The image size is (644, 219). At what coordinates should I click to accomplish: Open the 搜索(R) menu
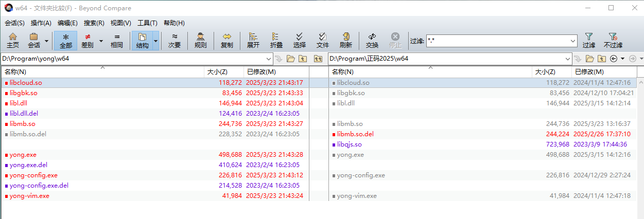click(x=94, y=23)
